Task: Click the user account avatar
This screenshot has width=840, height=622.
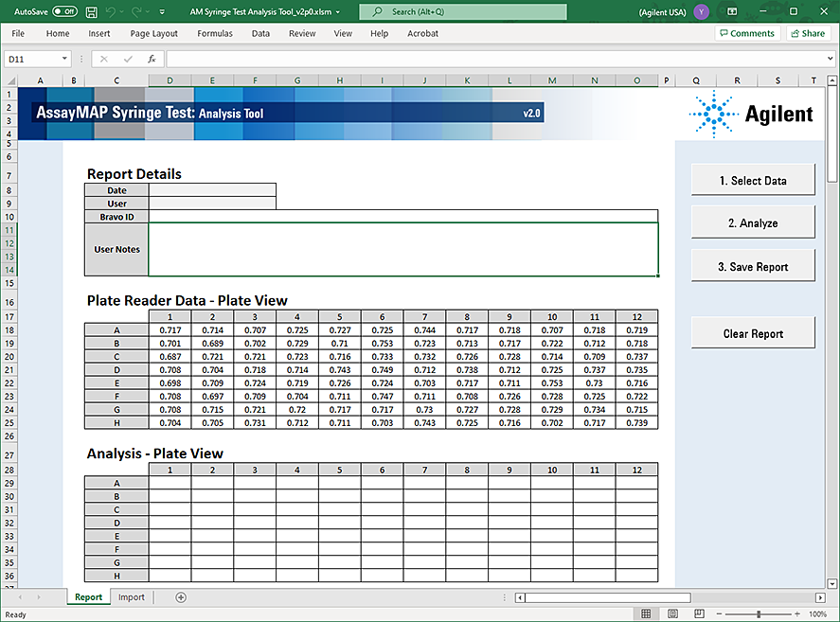Action: pyautogui.click(x=701, y=11)
